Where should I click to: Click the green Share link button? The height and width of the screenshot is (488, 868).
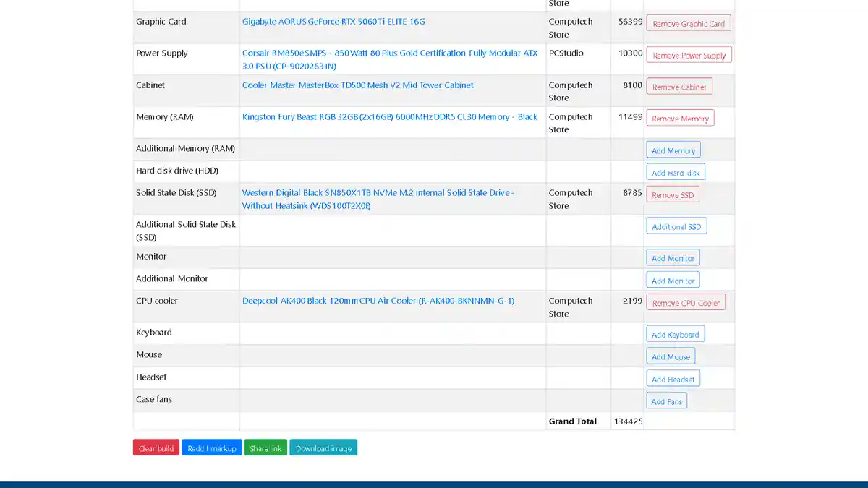click(265, 448)
